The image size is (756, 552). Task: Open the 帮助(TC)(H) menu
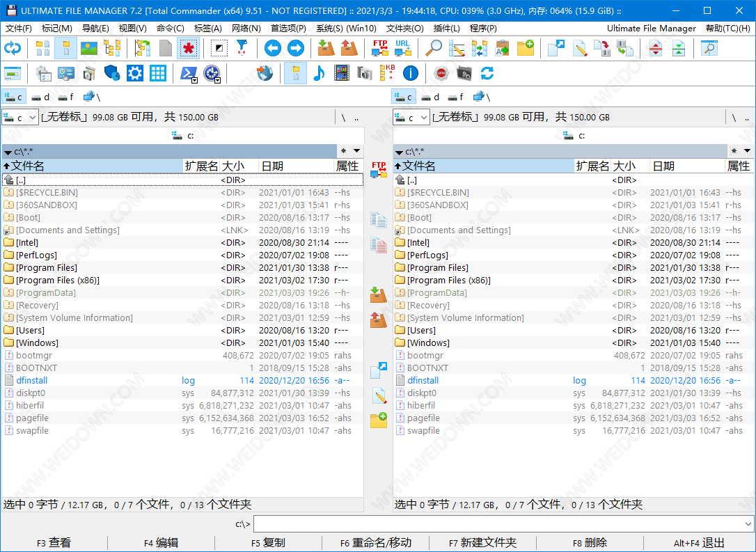point(728,29)
